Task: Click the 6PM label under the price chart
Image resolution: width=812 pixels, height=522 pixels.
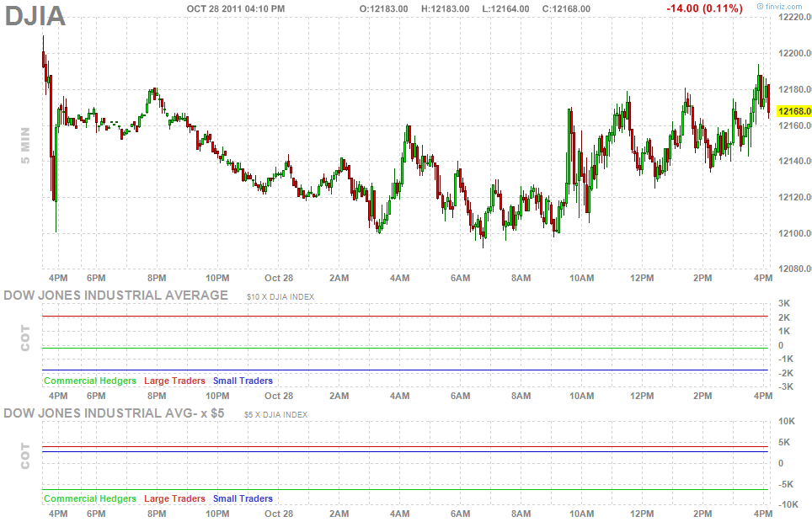Action: pyautogui.click(x=96, y=278)
